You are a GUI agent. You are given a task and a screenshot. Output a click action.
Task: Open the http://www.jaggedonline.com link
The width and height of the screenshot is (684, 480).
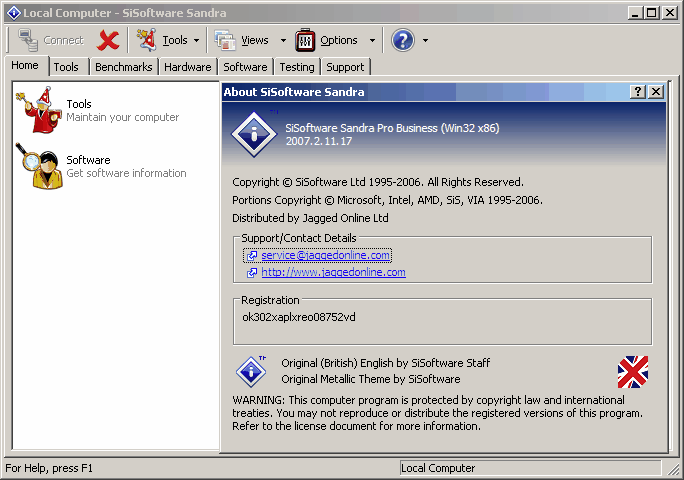pos(333,272)
